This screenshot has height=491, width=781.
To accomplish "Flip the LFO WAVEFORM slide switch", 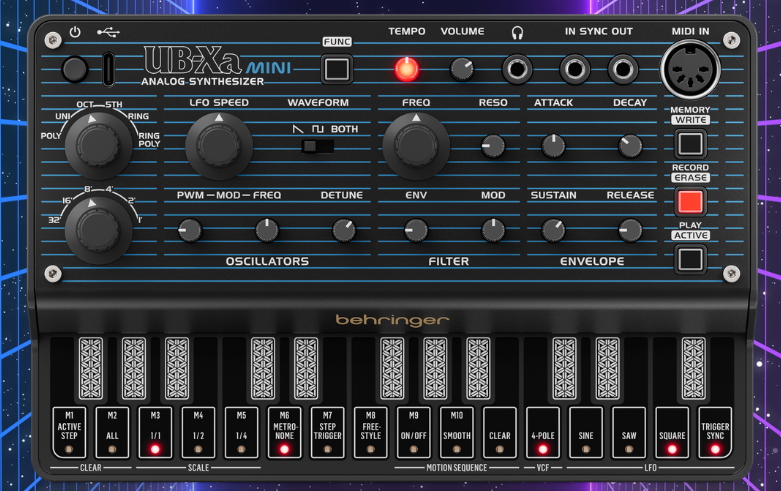I will coord(318,146).
